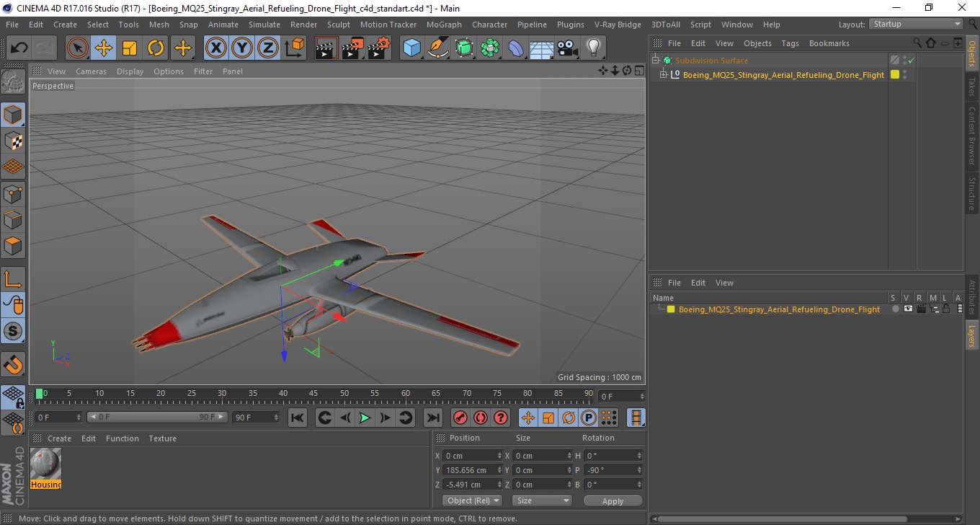
Task: Open Object Manager Tags menu
Action: tap(790, 43)
